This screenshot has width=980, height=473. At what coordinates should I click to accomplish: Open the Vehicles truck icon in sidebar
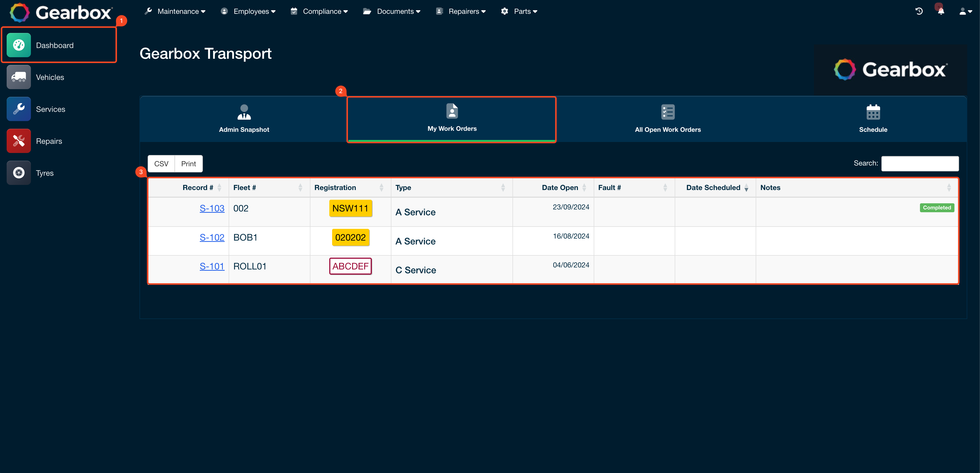(19, 77)
